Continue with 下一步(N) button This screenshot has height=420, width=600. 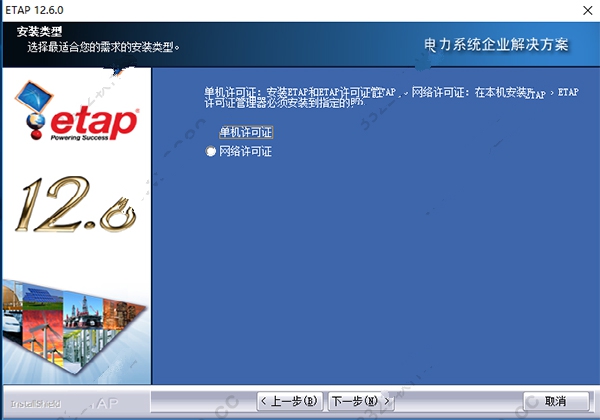pyautogui.click(x=360, y=401)
